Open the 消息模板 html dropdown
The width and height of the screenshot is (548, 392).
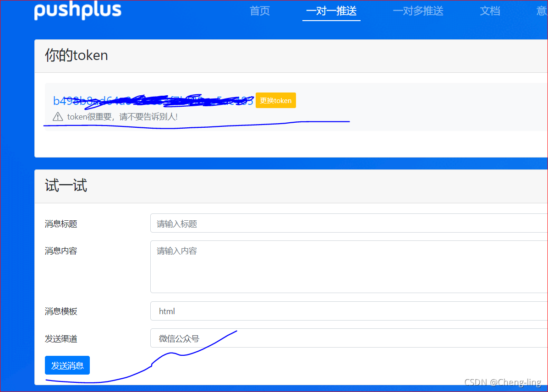(349, 311)
